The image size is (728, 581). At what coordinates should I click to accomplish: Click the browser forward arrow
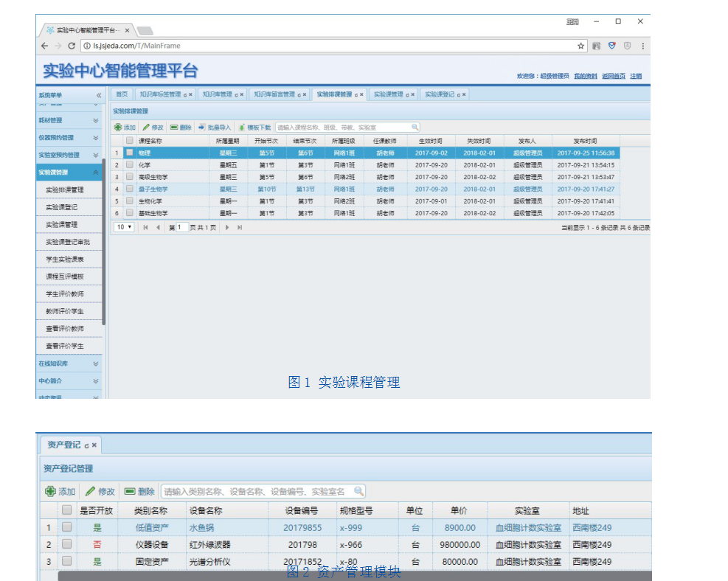click(x=58, y=46)
